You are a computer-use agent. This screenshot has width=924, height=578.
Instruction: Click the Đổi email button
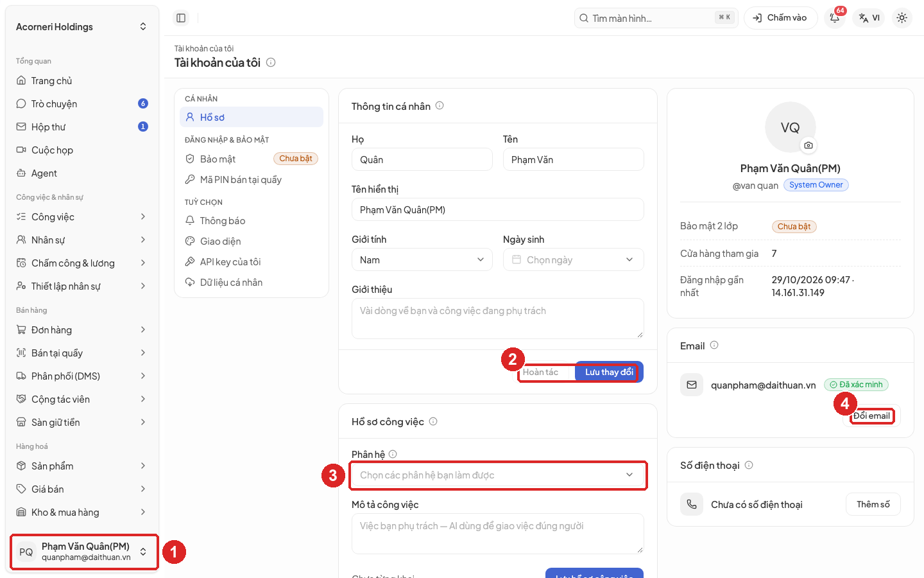click(x=871, y=416)
